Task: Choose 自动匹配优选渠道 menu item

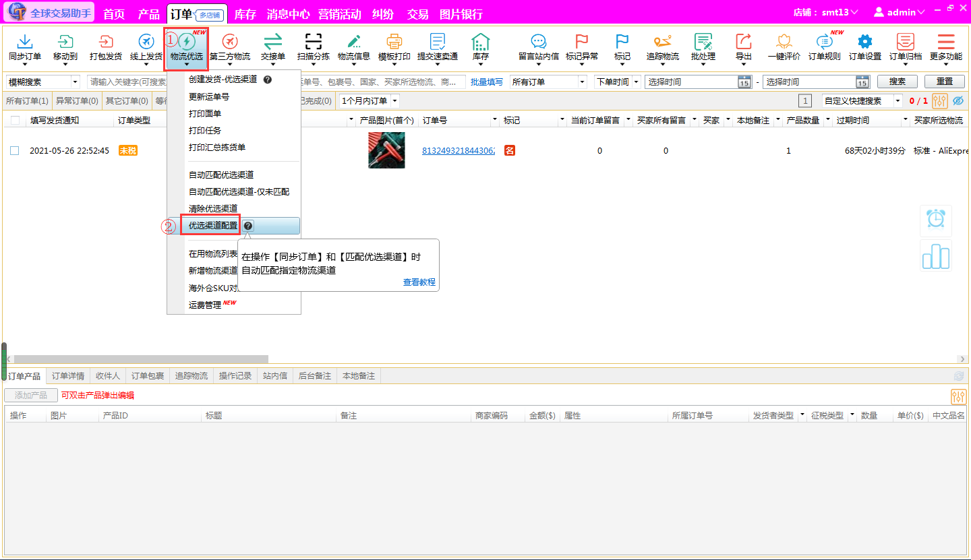Action: click(x=221, y=175)
